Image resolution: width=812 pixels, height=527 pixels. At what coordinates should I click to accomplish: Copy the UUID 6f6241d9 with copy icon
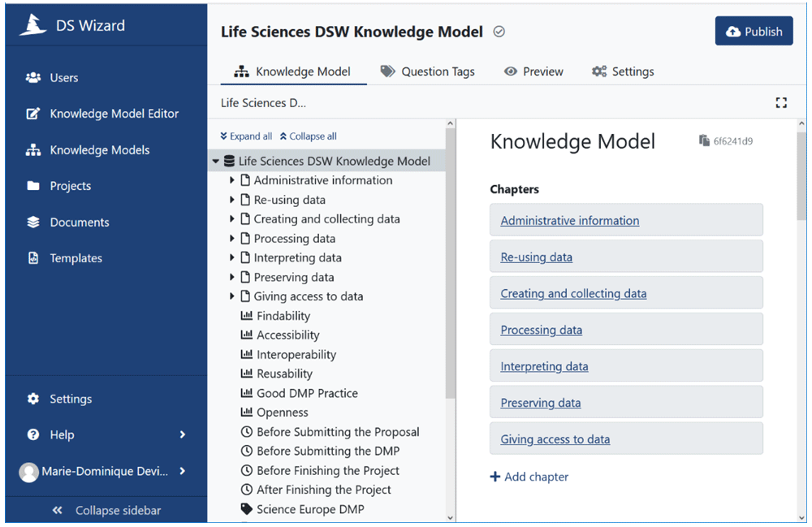click(704, 140)
